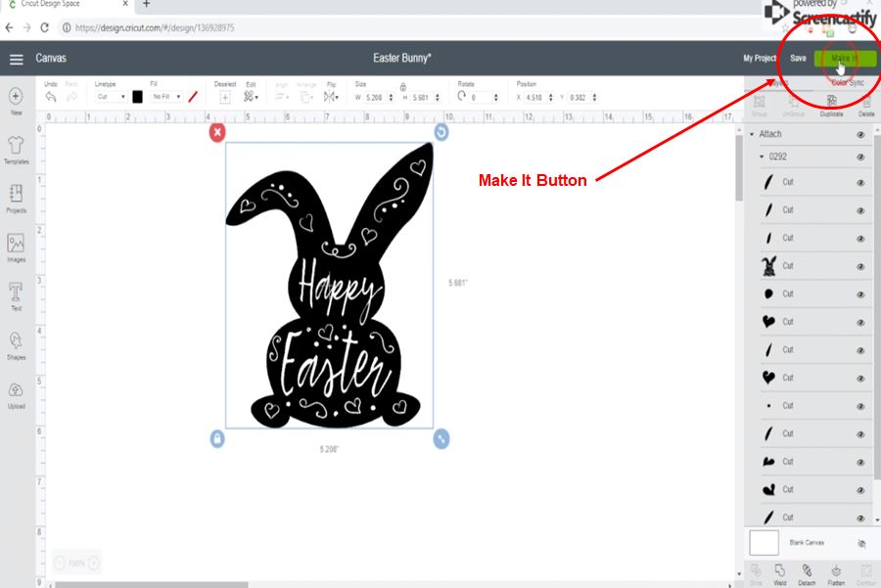Hide the tiny dot Cut layer

[860, 406]
